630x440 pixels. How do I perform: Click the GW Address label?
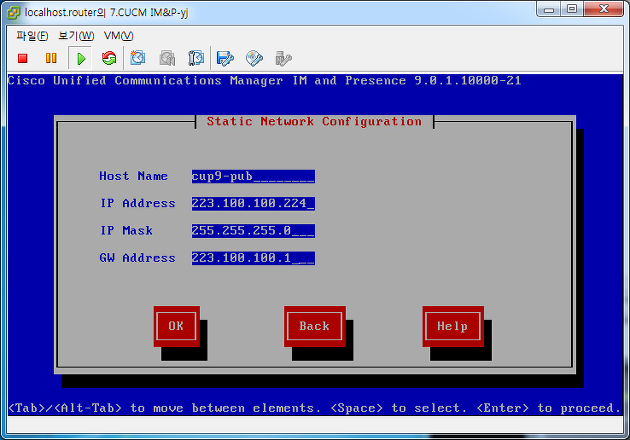tap(137, 258)
